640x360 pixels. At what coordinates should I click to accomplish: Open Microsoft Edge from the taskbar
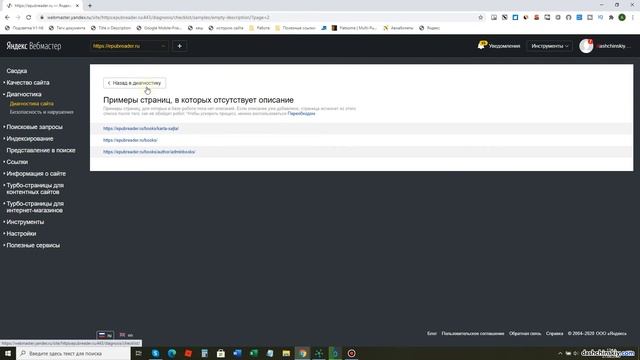point(172,353)
